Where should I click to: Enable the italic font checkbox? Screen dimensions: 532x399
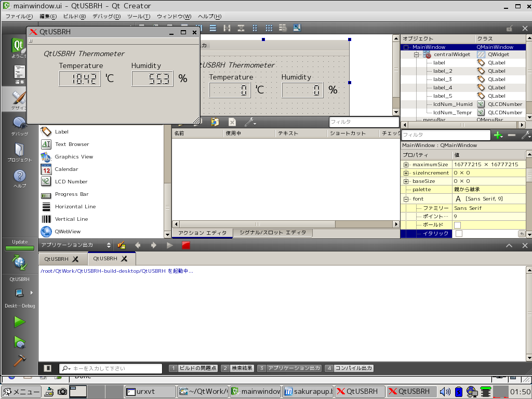click(x=459, y=234)
